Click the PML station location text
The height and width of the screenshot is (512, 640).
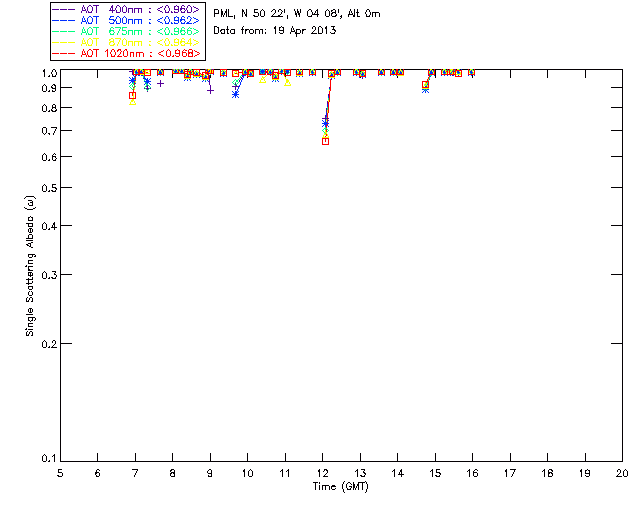pyautogui.click(x=297, y=14)
